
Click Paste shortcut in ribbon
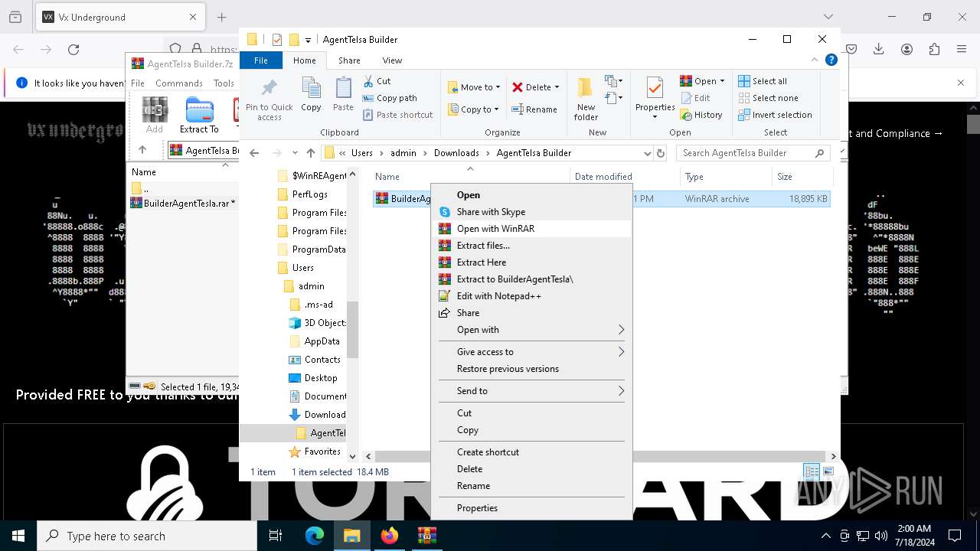click(x=398, y=115)
